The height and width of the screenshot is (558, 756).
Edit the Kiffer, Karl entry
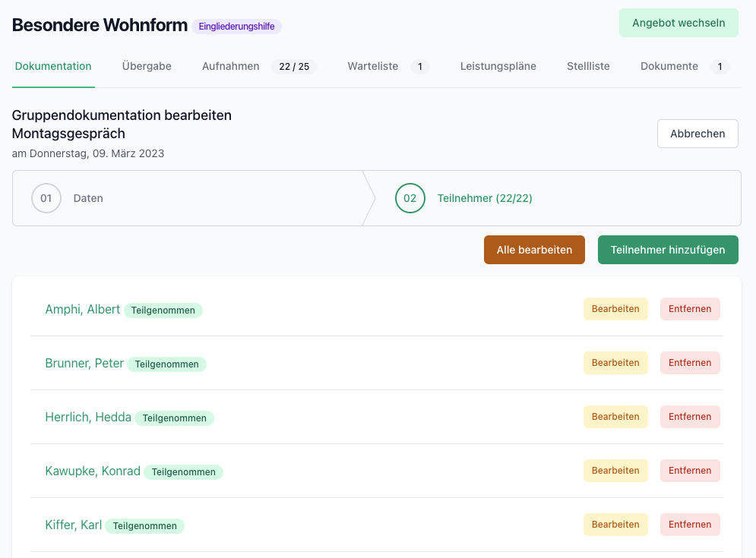click(615, 525)
